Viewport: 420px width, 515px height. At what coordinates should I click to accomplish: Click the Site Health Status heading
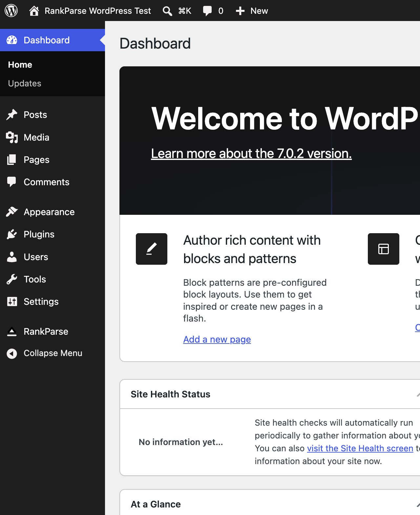click(170, 394)
